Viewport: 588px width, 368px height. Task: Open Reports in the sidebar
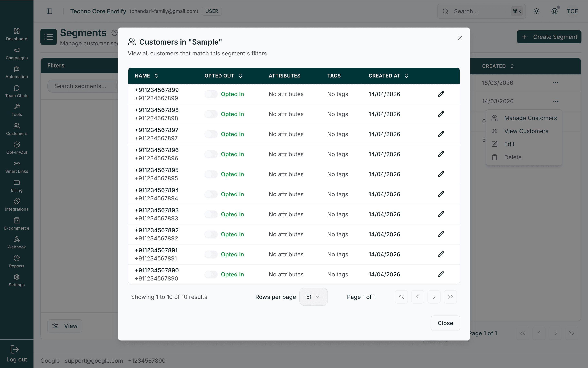[17, 262]
